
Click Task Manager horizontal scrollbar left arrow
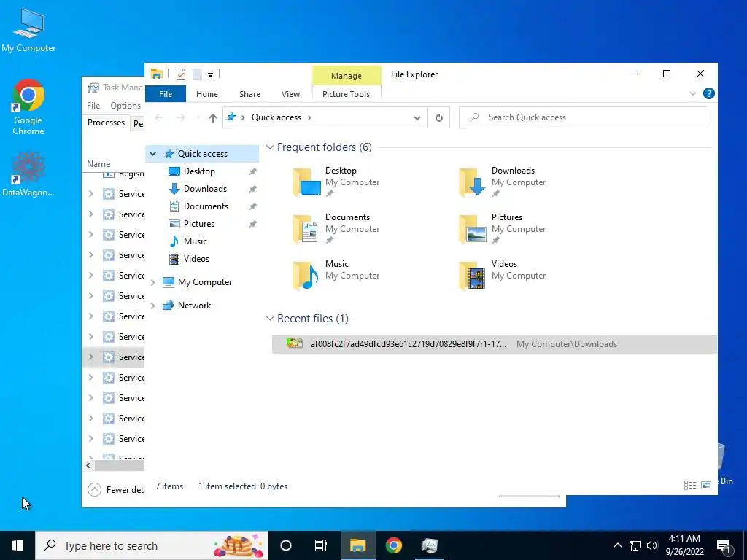point(88,466)
